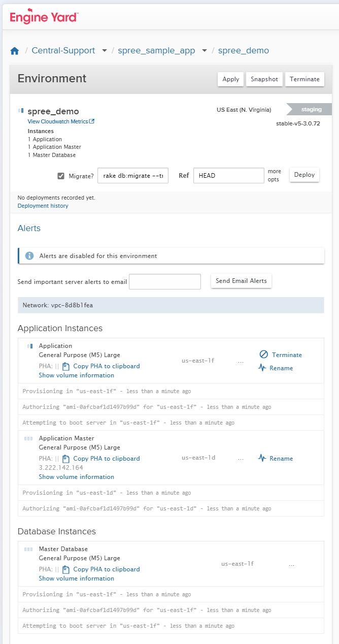The height and width of the screenshot is (644, 339).
Task: Click clipboard icon in Application Master row
Action: click(66, 459)
